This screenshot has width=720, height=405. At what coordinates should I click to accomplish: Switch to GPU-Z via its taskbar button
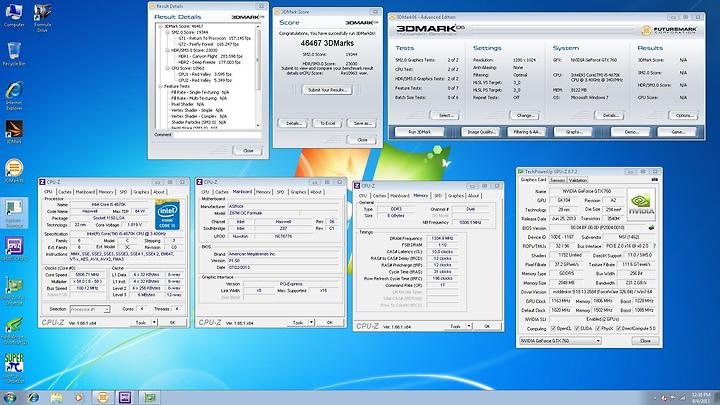pyautogui.click(x=150, y=398)
